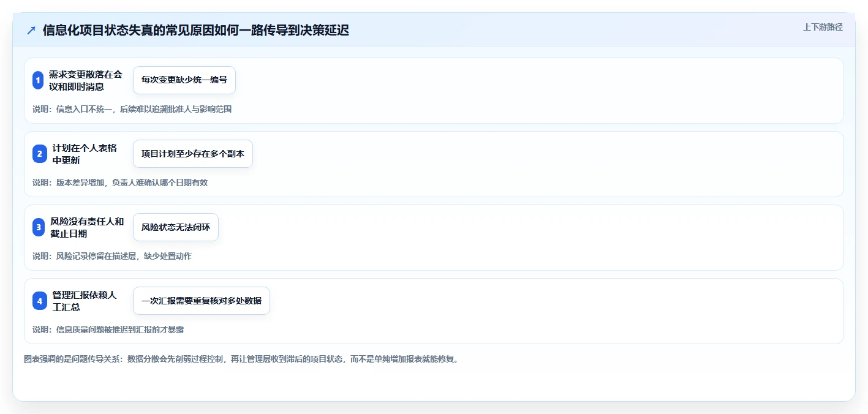Select the step 1 number badge

pos(38,80)
